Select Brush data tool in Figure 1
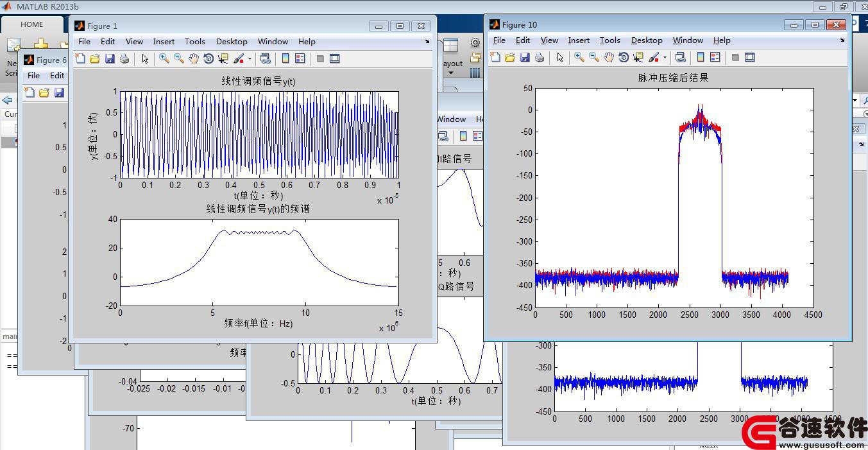Screen dimensions: 868x450 click(x=239, y=58)
